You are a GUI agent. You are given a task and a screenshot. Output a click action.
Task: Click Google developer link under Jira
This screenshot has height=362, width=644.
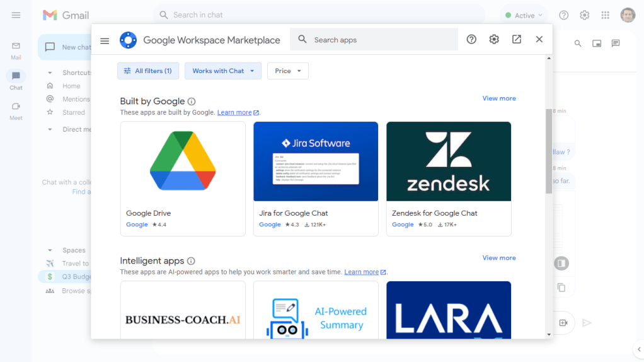(x=270, y=225)
